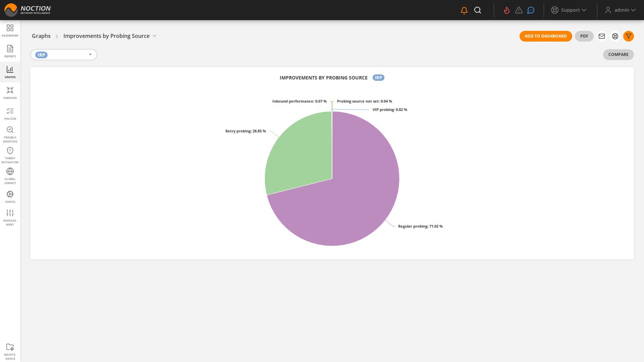Open search with the magnifier icon

[x=478, y=10]
